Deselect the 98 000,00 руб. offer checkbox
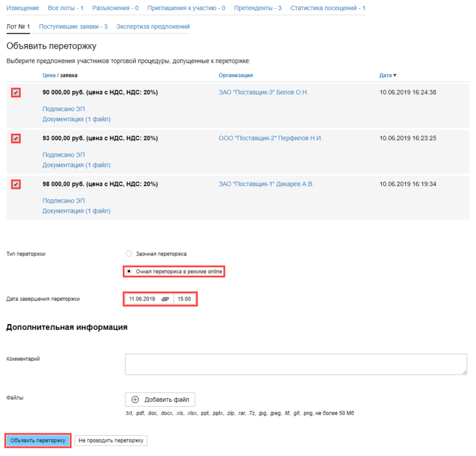 pos(16,184)
